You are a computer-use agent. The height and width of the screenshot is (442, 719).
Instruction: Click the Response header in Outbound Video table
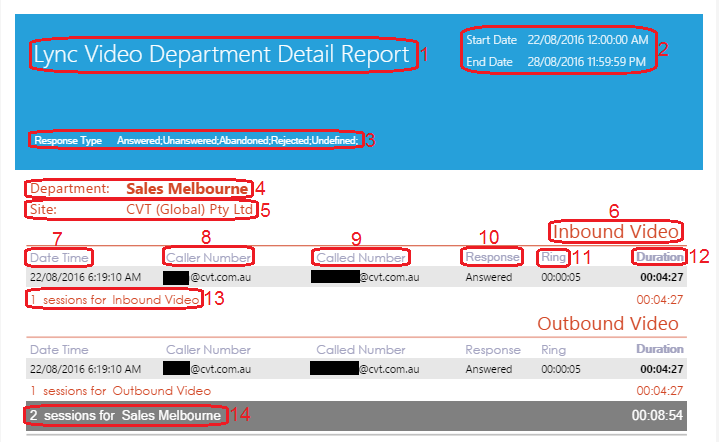(x=493, y=350)
